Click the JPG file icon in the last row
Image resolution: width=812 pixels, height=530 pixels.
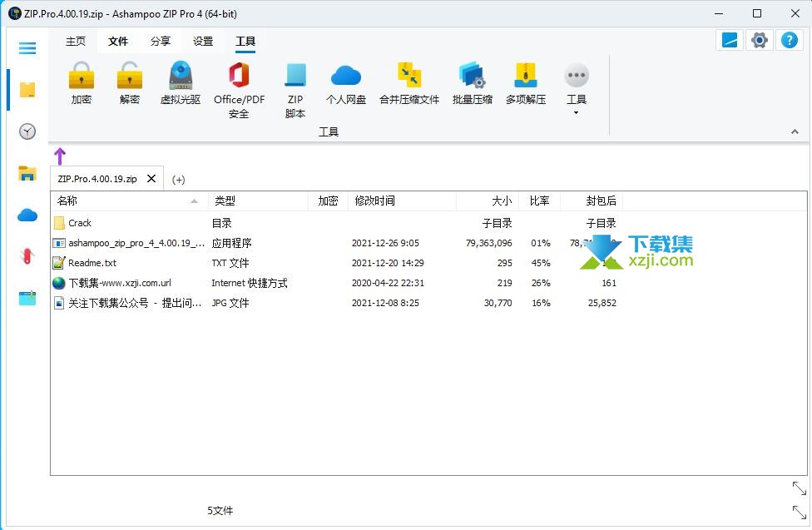coord(59,303)
